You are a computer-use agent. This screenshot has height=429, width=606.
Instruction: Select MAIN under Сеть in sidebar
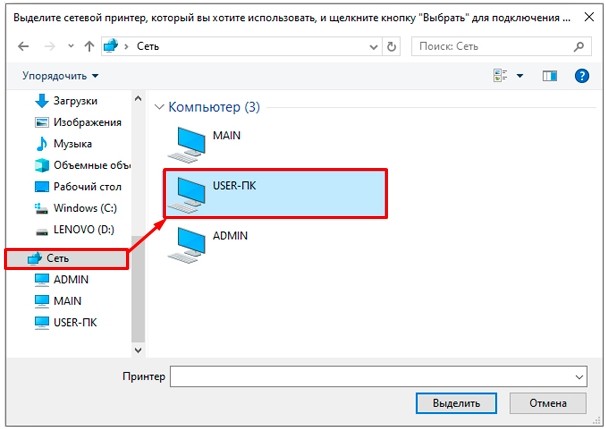[58, 301]
